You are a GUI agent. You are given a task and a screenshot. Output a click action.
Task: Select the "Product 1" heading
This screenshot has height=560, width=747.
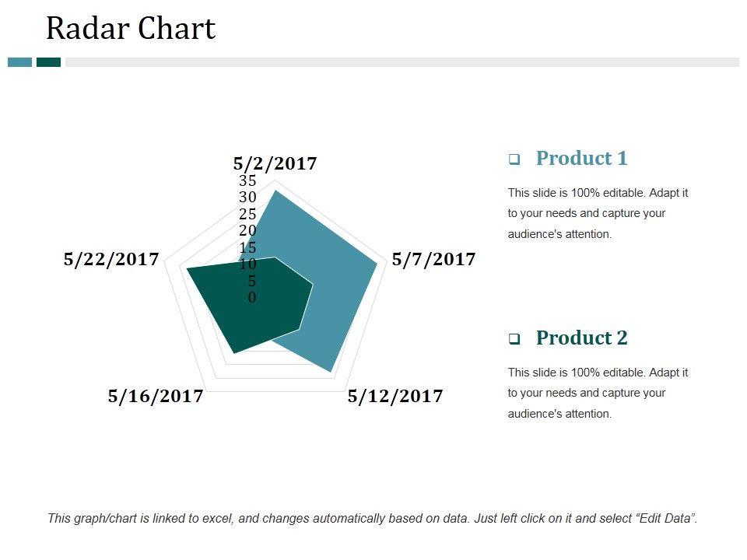pos(581,159)
